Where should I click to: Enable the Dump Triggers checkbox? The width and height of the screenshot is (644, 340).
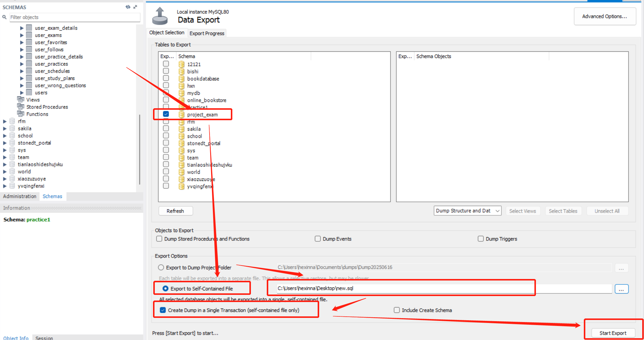click(x=481, y=239)
